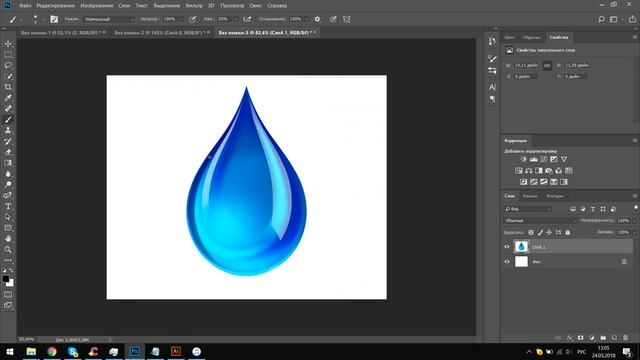This screenshot has width=640, height=360.
Task: Open Properties panel menu button
Action: 635,37
